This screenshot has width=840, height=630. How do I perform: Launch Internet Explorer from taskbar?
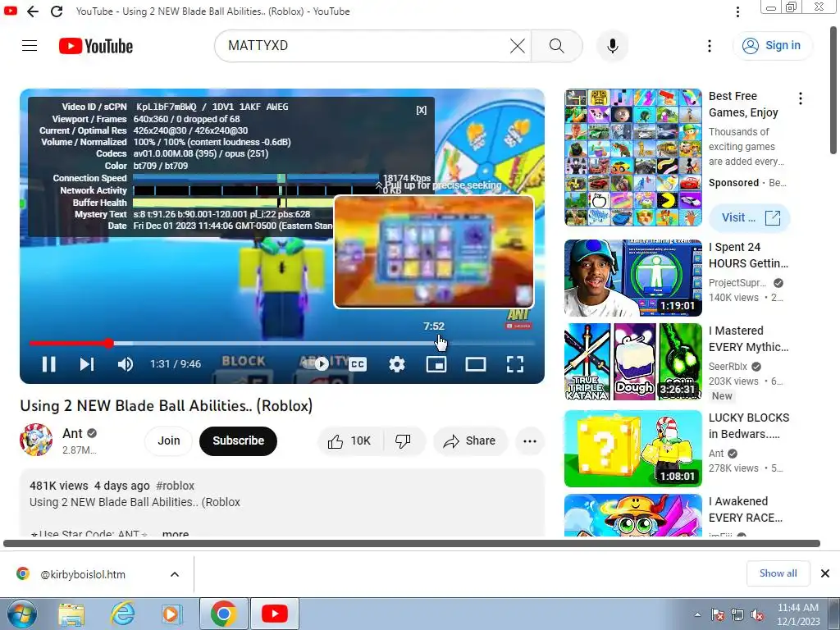(122, 614)
